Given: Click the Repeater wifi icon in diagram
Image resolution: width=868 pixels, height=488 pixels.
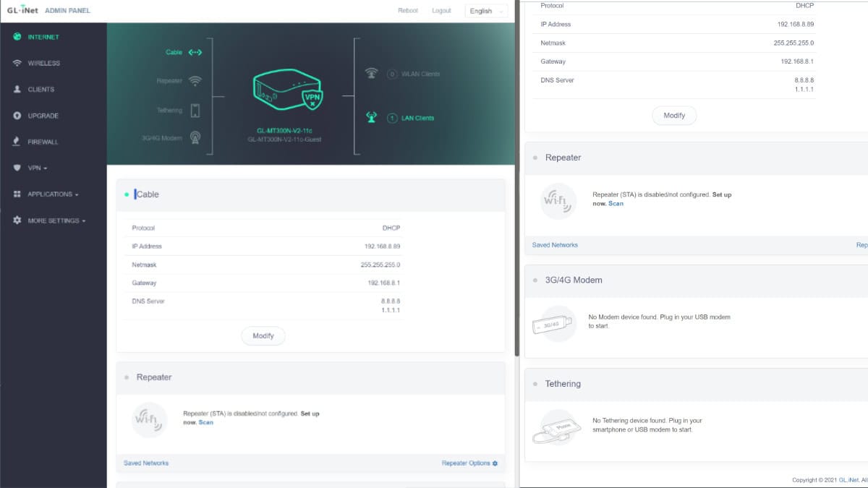Looking at the screenshot, I should [195, 81].
